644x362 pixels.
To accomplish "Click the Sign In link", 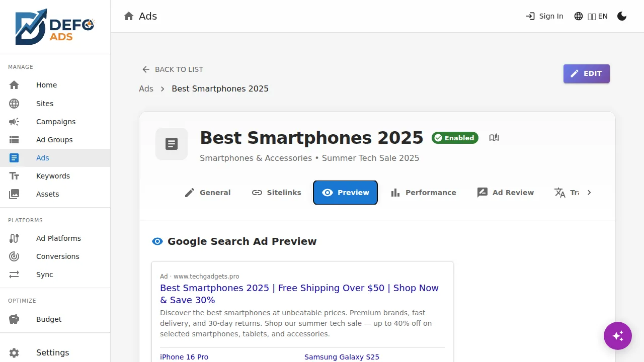I will [544, 16].
